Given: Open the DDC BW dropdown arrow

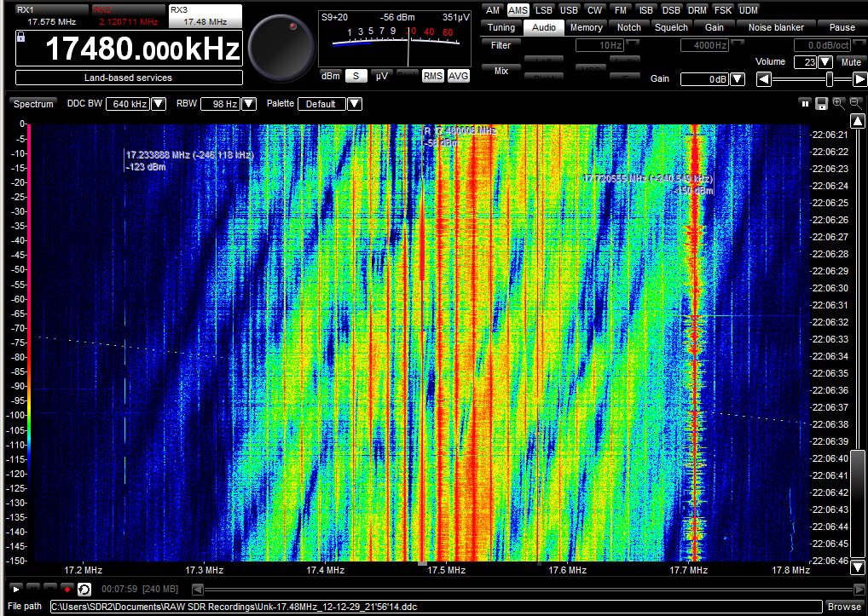Looking at the screenshot, I should (x=159, y=104).
